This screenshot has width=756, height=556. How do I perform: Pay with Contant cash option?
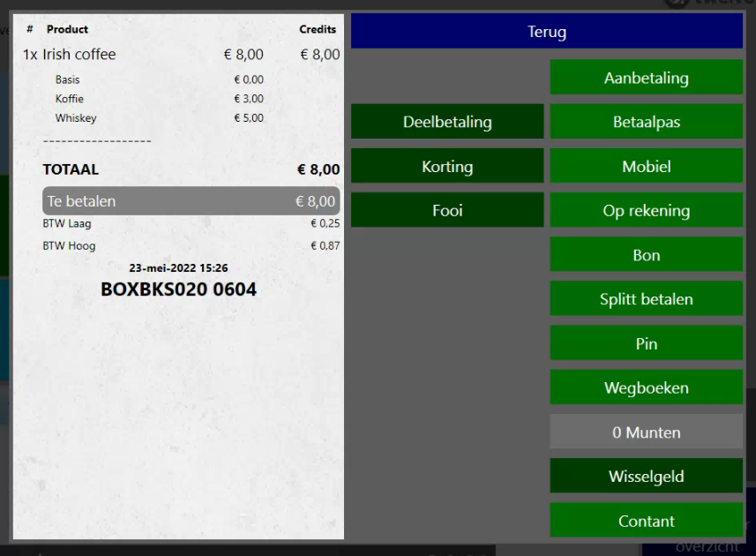(646, 521)
